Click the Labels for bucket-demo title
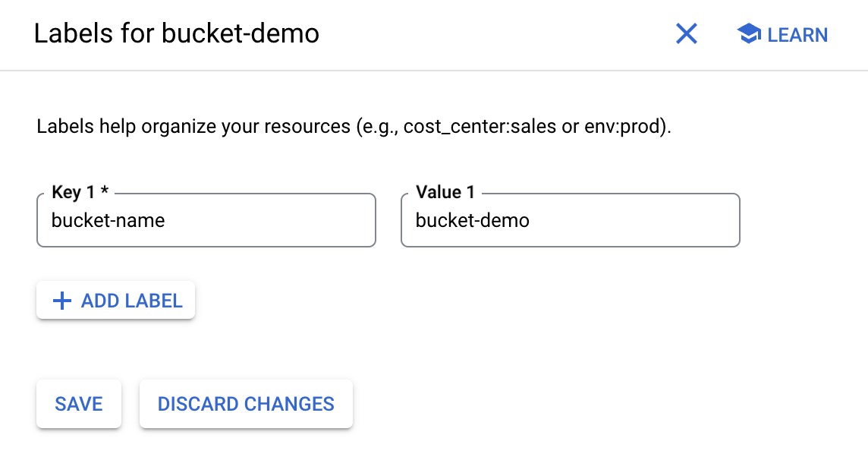Viewport: 868px width, 457px height. (177, 33)
